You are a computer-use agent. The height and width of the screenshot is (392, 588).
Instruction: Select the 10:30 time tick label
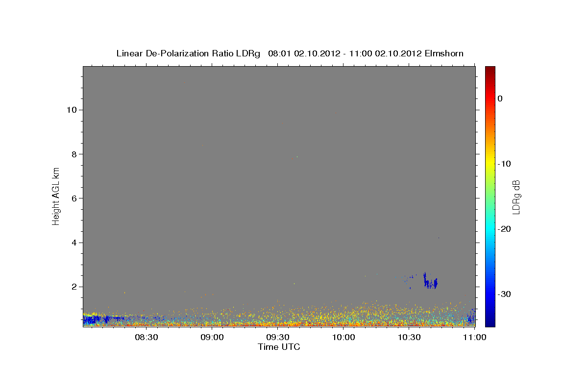[x=409, y=338]
